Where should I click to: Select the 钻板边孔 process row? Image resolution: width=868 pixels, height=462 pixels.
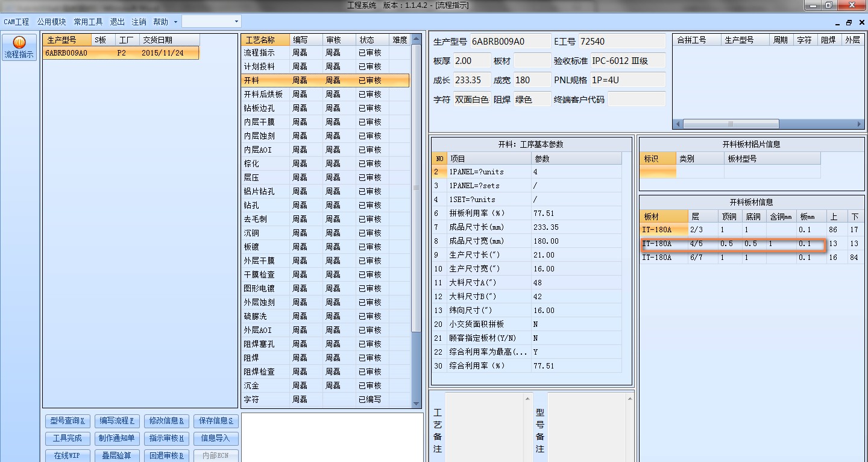325,108
